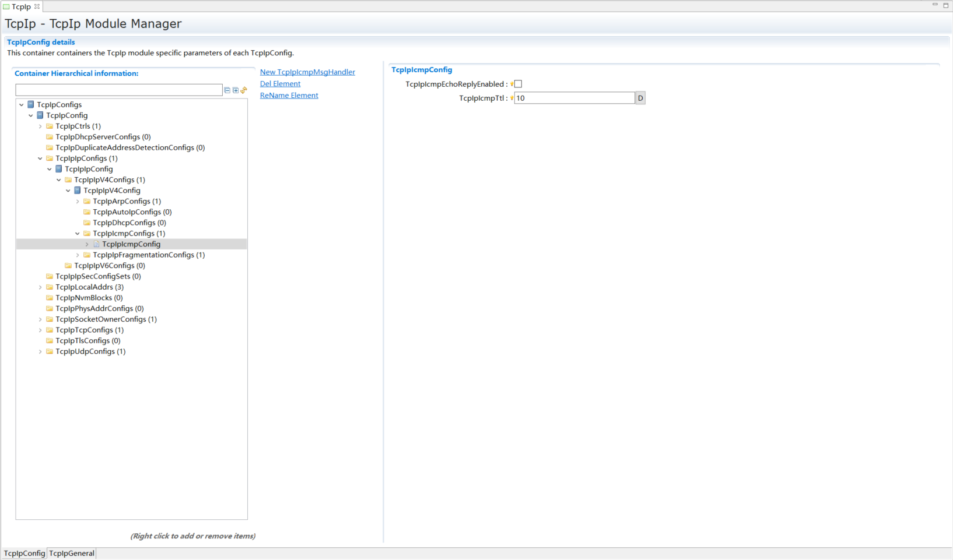Viewport: 953px width, 560px height.
Task: Click the ReName Element link
Action: 289,96
